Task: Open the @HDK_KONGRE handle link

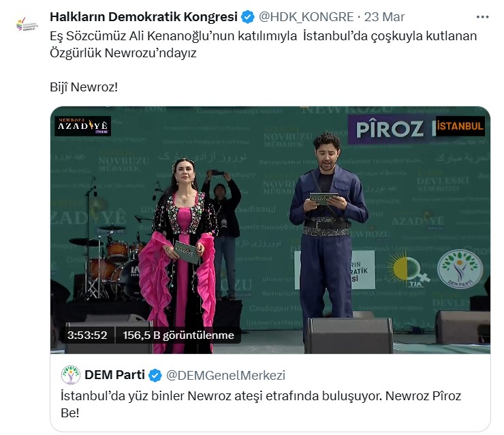Action: coord(306,17)
